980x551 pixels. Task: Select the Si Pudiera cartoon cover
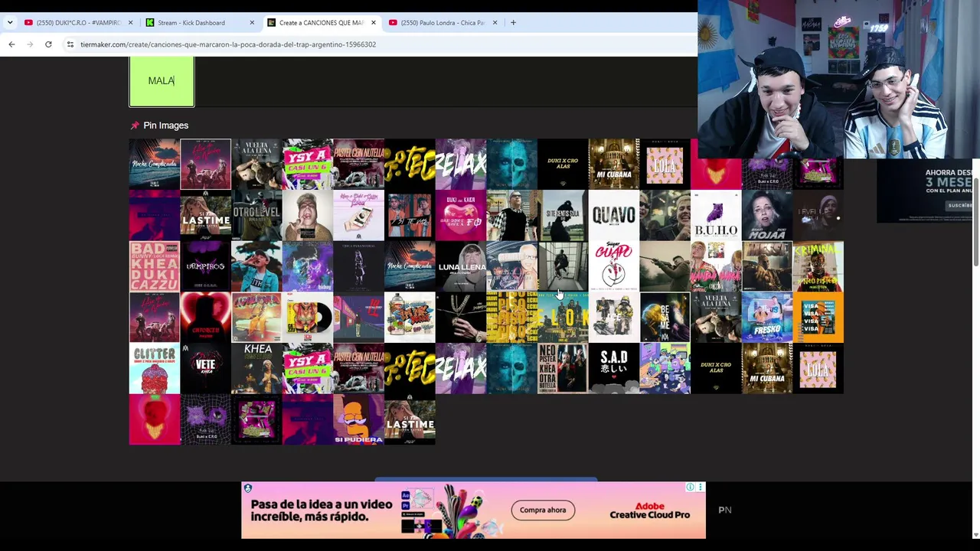358,419
